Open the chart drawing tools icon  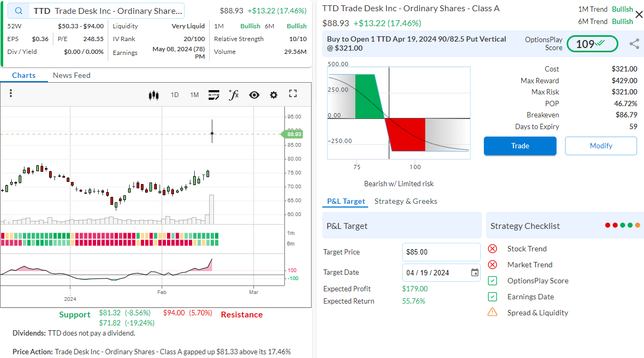click(x=214, y=95)
